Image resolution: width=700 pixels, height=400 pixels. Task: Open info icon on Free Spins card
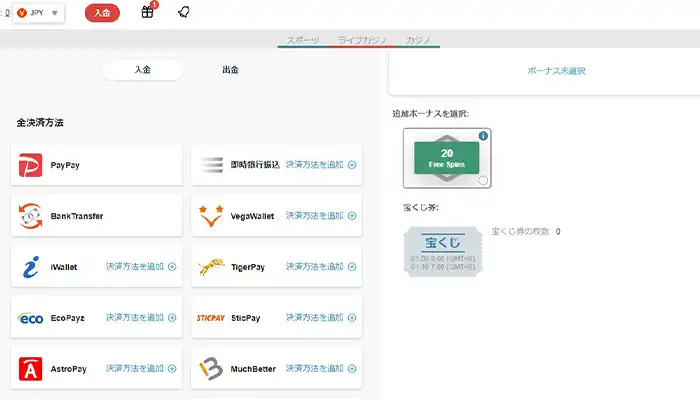tap(483, 136)
